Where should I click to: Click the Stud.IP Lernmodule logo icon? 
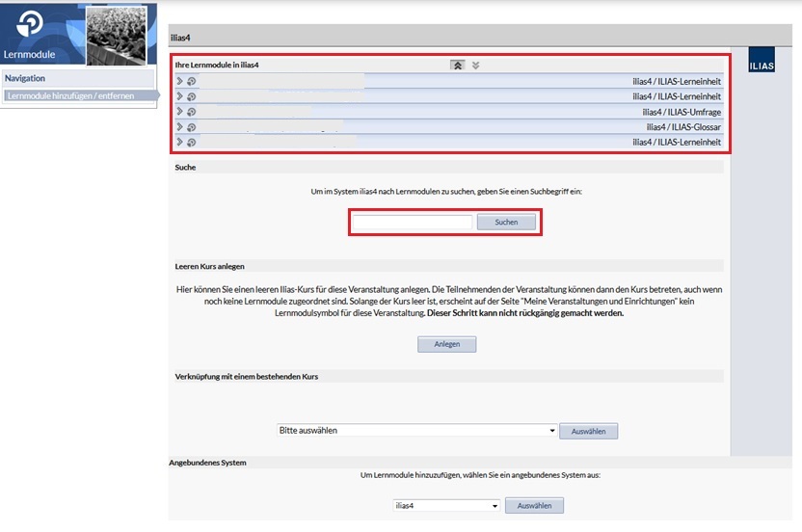[x=30, y=25]
